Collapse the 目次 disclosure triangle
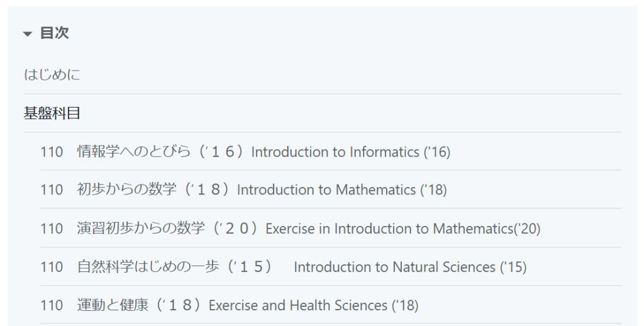The width and height of the screenshot is (644, 326). tap(27, 34)
